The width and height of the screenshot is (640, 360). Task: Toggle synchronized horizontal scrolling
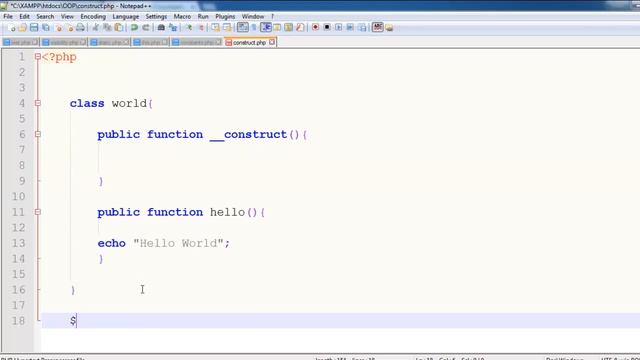click(227, 27)
